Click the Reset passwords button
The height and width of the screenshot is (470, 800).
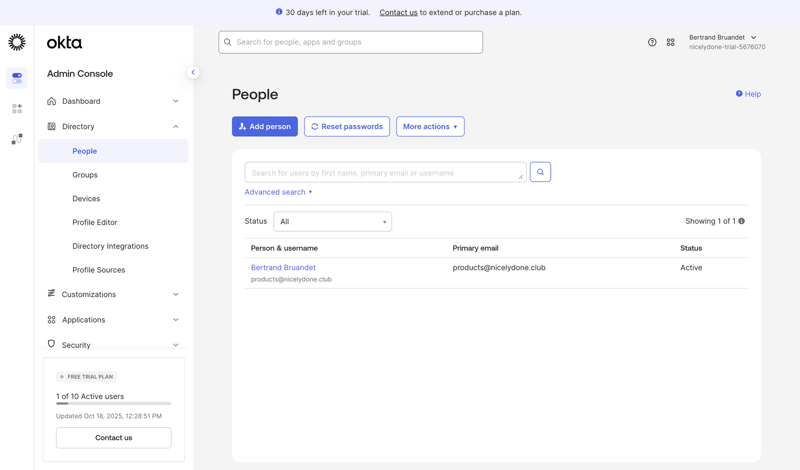pyautogui.click(x=347, y=127)
